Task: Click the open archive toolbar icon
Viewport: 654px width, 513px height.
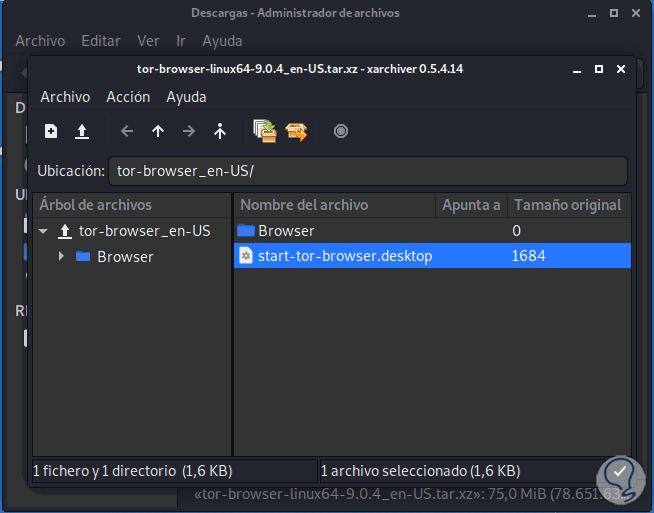Action: [82, 131]
